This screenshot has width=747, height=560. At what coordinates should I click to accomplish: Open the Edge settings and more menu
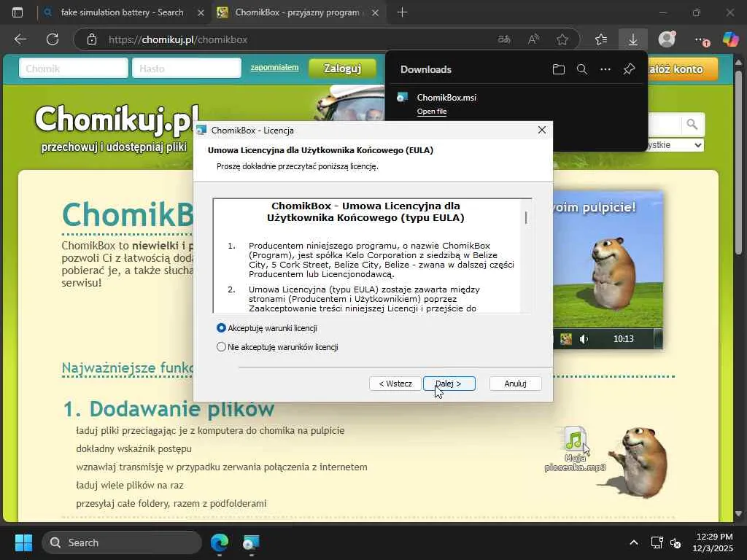tap(700, 40)
